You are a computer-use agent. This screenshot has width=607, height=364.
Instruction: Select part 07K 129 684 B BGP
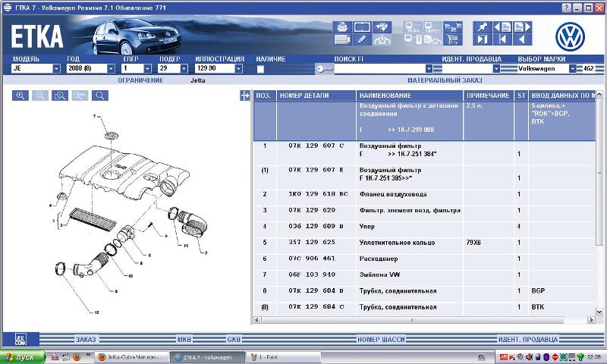424,291
